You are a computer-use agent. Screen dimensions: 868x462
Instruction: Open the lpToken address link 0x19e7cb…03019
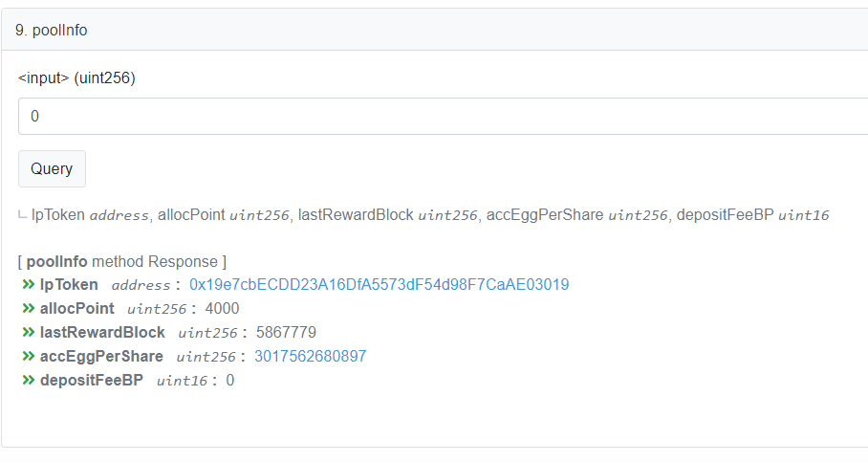(380, 285)
